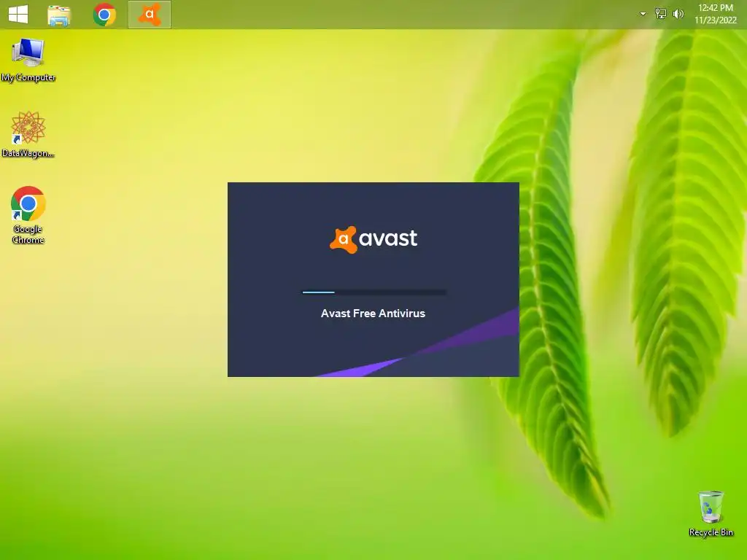Viewport: 747px width, 560px height.
Task: Open the volume speaker tray icon
Action: point(678,14)
